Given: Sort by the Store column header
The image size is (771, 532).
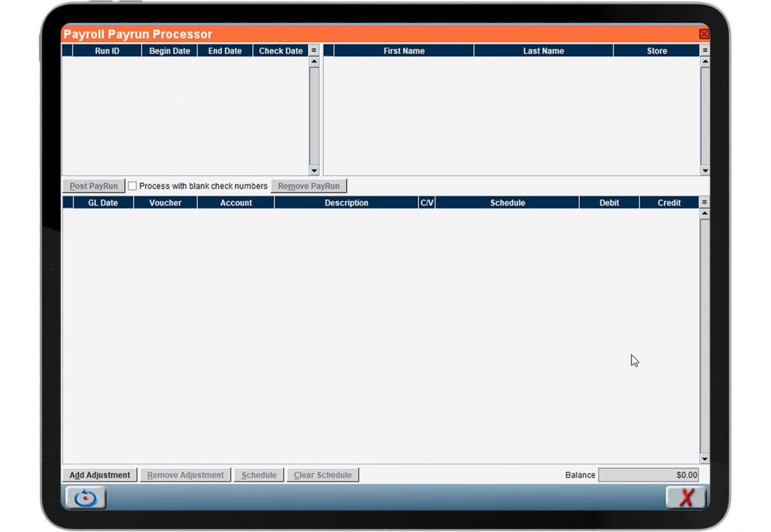Looking at the screenshot, I should point(656,50).
